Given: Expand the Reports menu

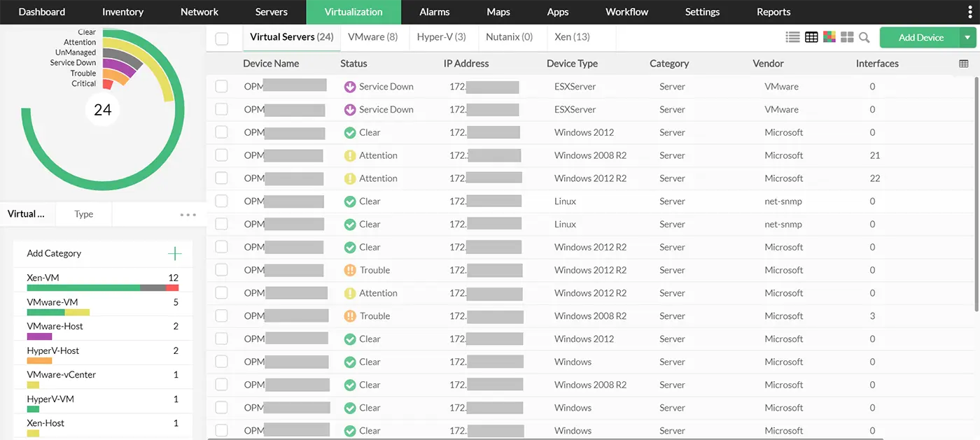Looking at the screenshot, I should [x=773, y=12].
